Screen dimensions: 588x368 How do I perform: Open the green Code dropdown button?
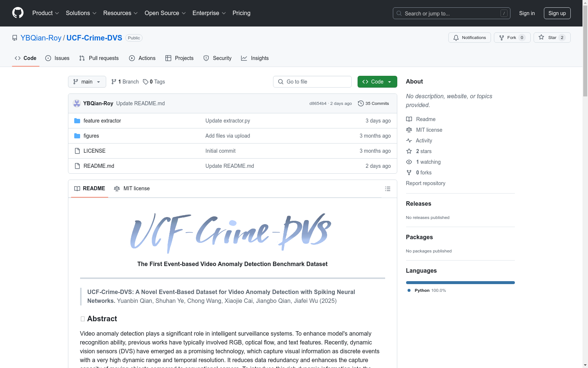coord(377,82)
